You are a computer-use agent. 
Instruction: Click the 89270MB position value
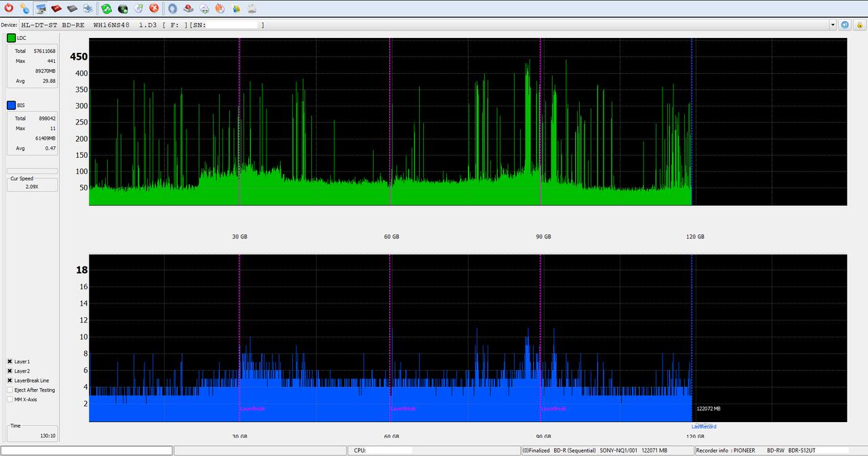pyautogui.click(x=45, y=70)
